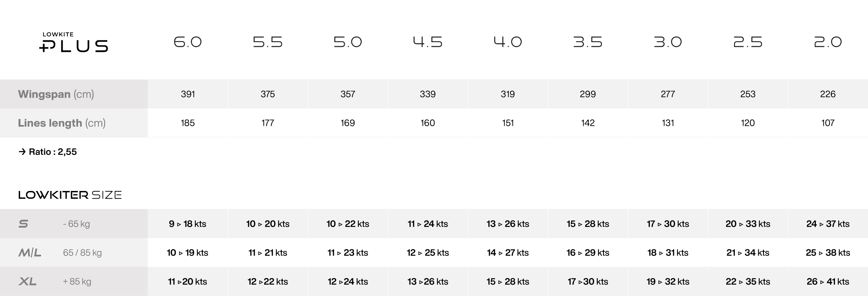Click the + 85 kg weight label

click(x=77, y=281)
